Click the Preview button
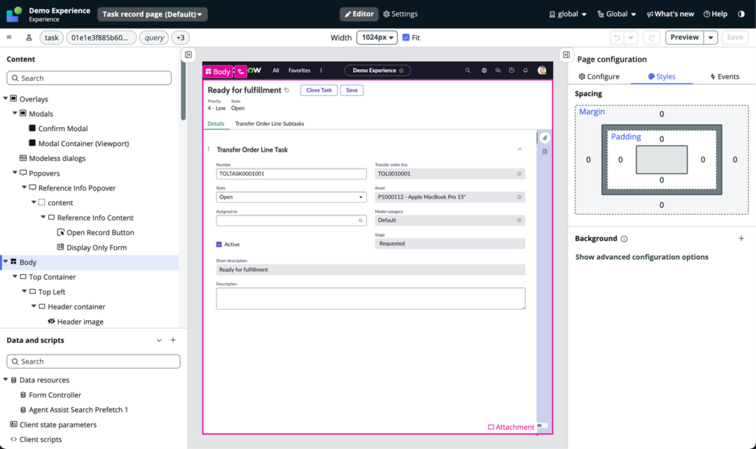 (x=685, y=38)
